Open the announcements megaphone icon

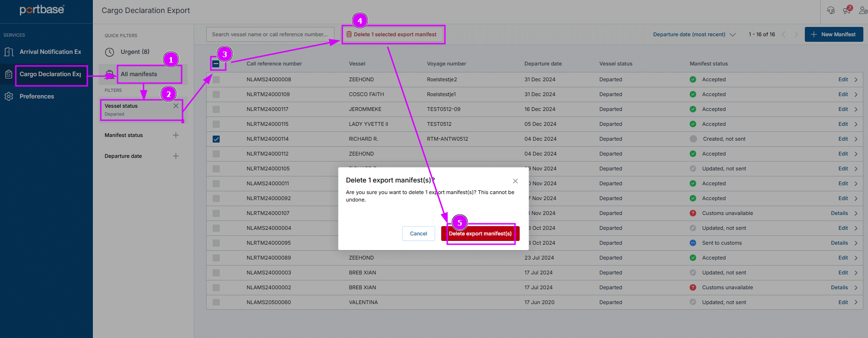(847, 10)
